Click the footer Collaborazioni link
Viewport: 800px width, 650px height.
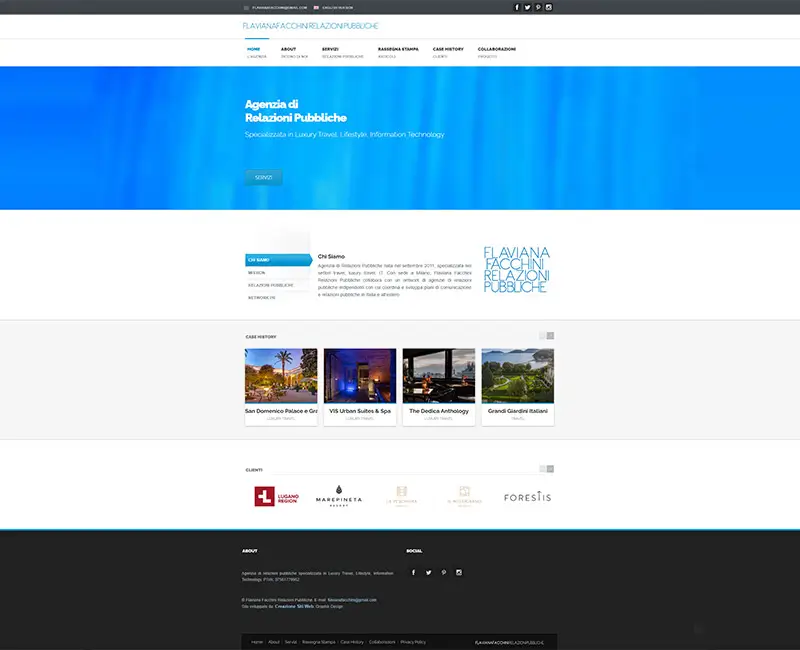pyautogui.click(x=382, y=642)
